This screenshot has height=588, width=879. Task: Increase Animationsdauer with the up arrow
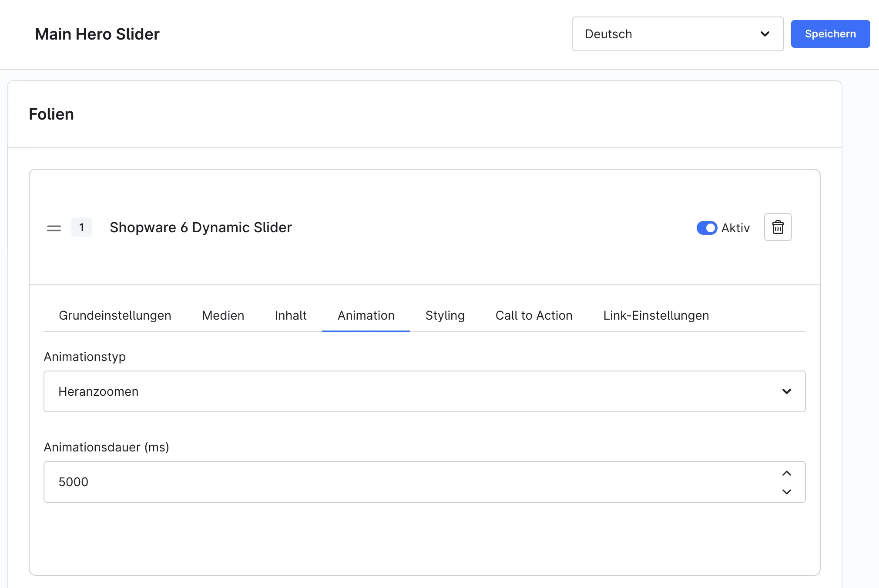tap(786, 473)
